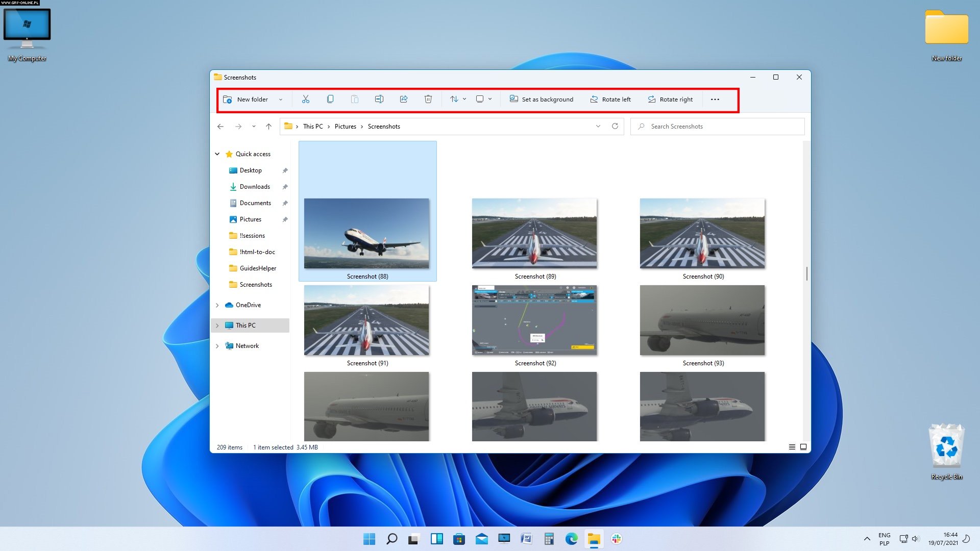Open the See more ellipsis menu
980x551 pixels.
pyautogui.click(x=715, y=99)
